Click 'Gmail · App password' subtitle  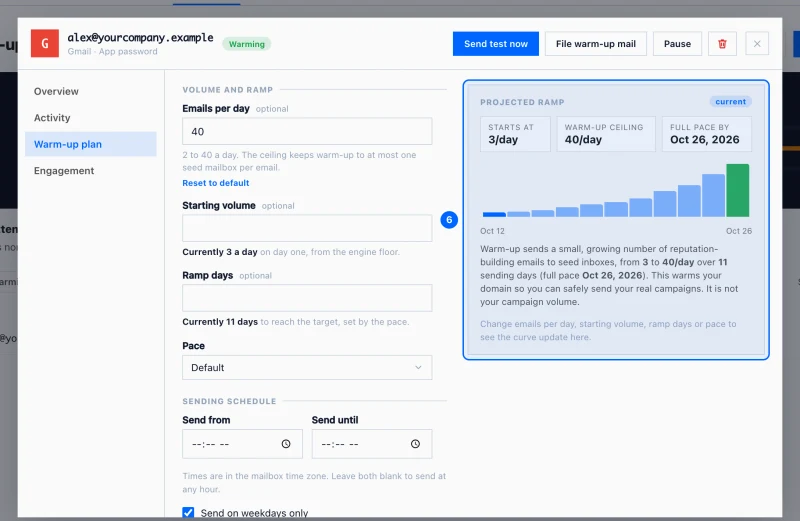112,52
